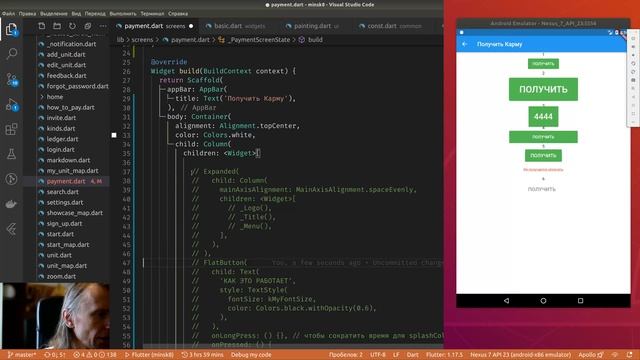Click the screens breadcrumb
This screenshot has width=640, height=360.
142,40
